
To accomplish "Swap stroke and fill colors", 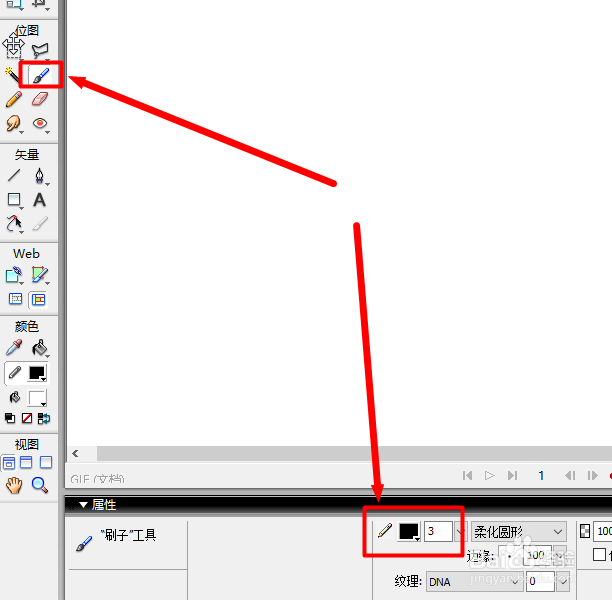I will tap(44, 418).
